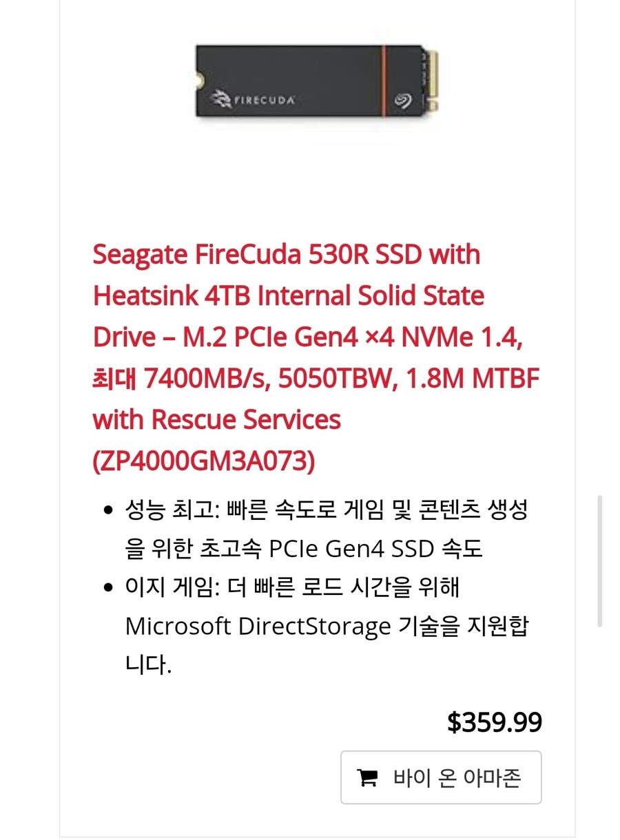Click the bullet marker before 이지 게임
Image resolution: width=620 pixels, height=840 pixels.
(x=107, y=588)
